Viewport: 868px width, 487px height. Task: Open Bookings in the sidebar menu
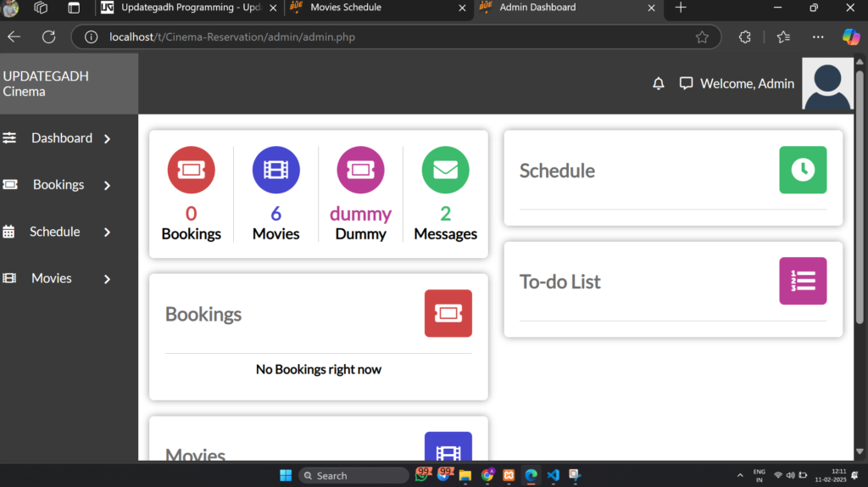coord(58,184)
